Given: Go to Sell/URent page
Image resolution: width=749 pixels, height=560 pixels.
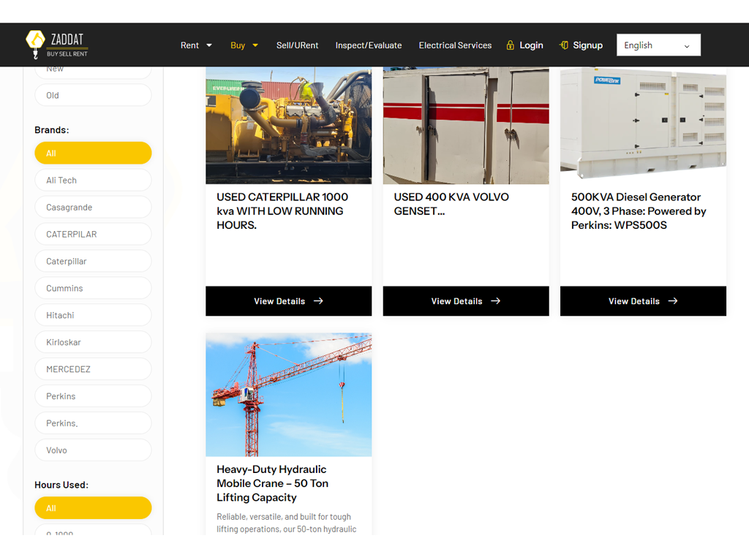Looking at the screenshot, I should pyautogui.click(x=297, y=45).
